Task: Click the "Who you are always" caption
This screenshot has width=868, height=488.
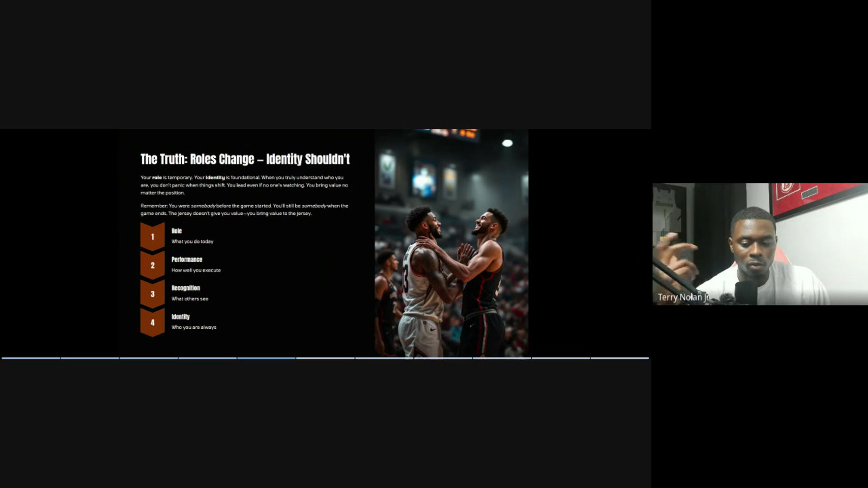Action: [x=194, y=327]
